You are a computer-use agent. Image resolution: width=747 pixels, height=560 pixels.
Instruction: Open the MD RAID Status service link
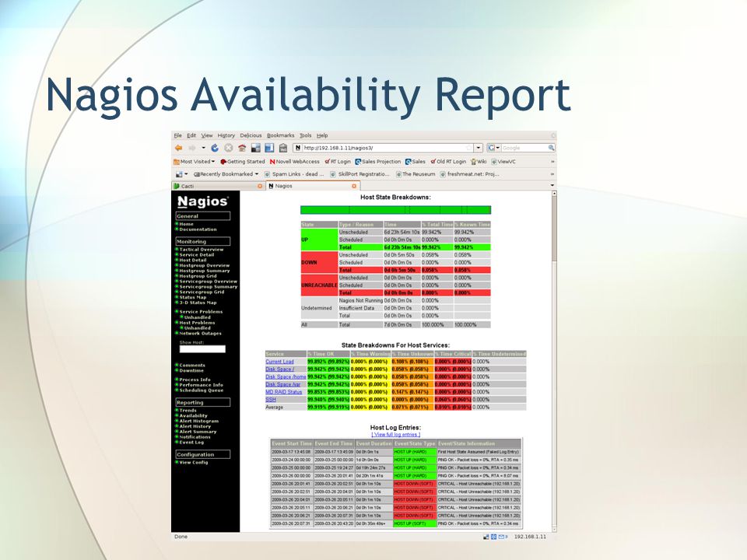point(284,392)
